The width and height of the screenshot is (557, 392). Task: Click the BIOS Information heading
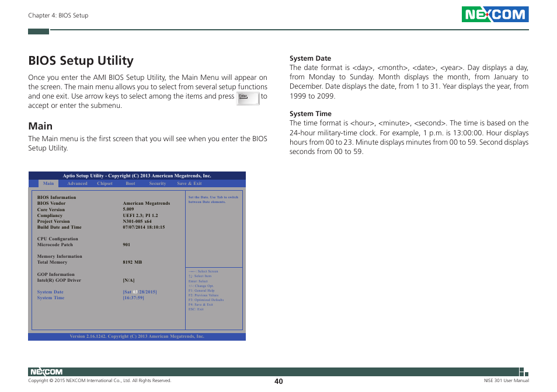pyautogui.click(x=57, y=197)
